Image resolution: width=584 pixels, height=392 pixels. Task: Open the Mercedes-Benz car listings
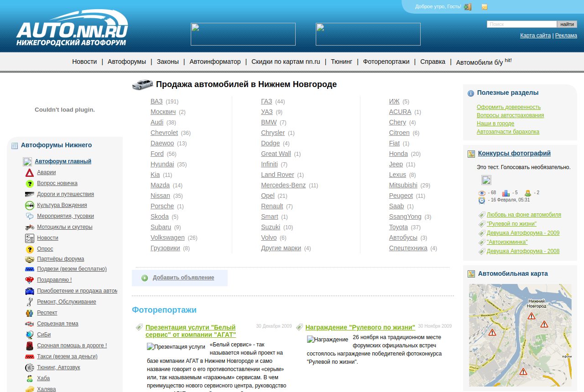tap(283, 185)
